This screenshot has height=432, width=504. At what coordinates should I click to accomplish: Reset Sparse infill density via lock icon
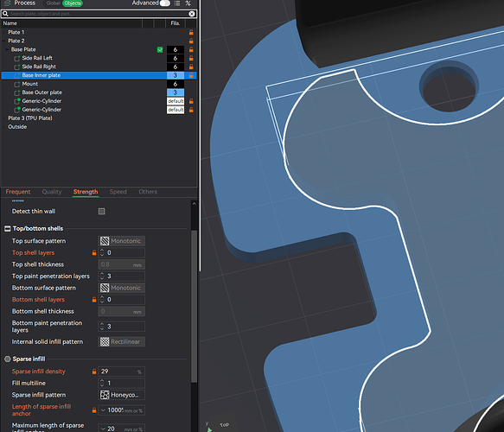pyautogui.click(x=94, y=372)
